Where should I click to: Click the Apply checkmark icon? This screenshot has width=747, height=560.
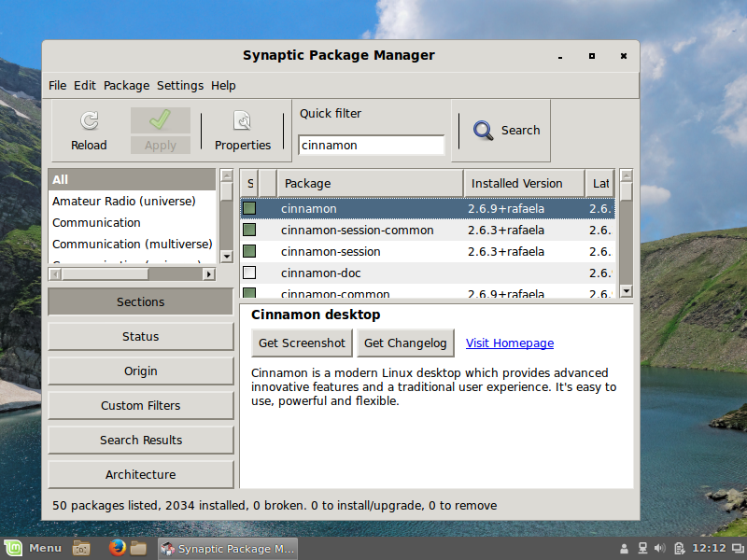click(x=160, y=119)
